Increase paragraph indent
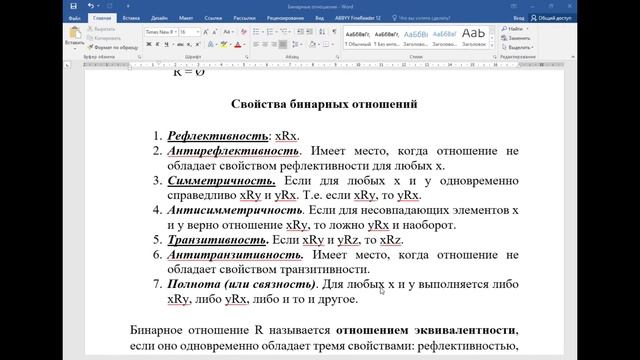 pos(310,32)
